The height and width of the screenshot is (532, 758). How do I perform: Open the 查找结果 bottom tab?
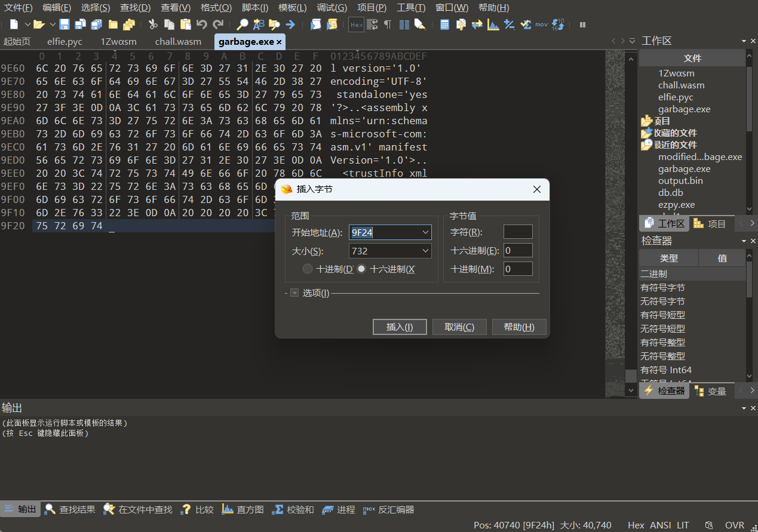click(70, 509)
